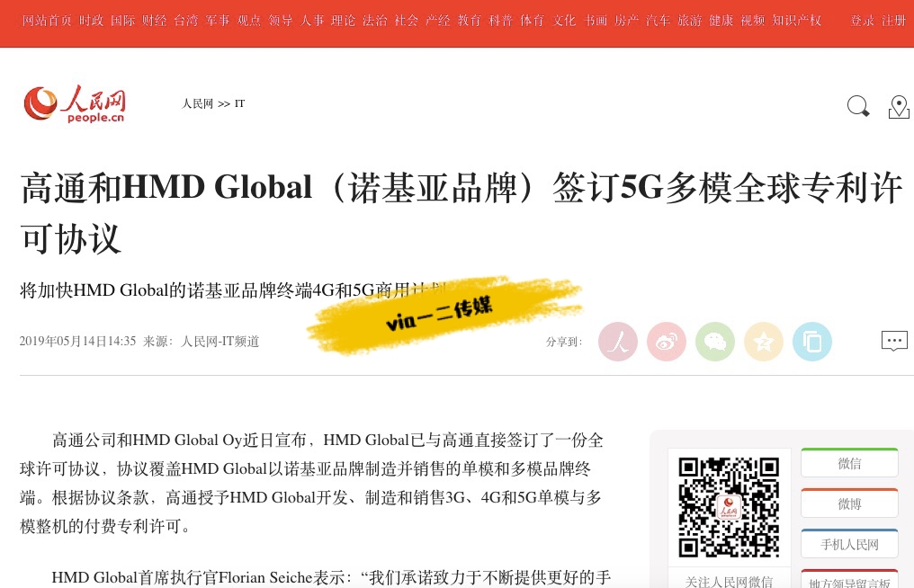
Task: Select 汽车 in the navigation bar
Action: point(659,21)
